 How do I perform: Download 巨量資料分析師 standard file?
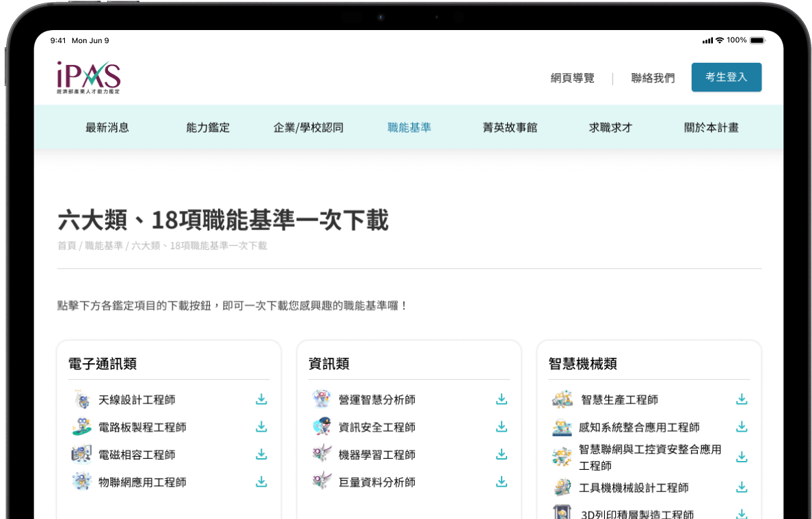coord(501,481)
